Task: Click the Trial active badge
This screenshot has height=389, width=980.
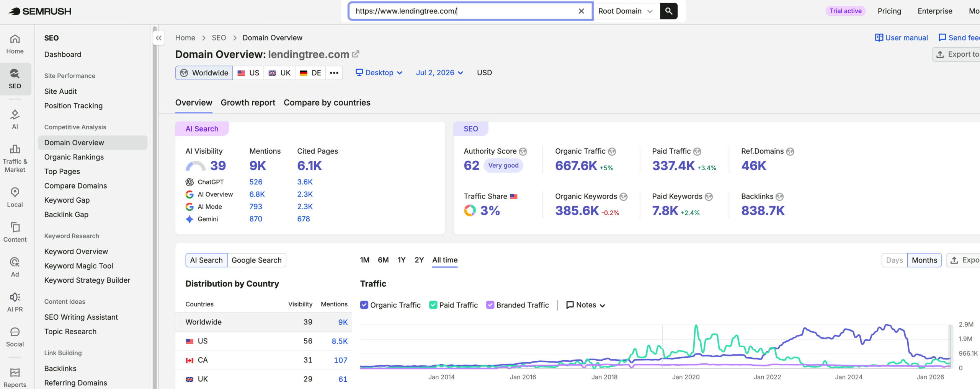Action: point(845,11)
